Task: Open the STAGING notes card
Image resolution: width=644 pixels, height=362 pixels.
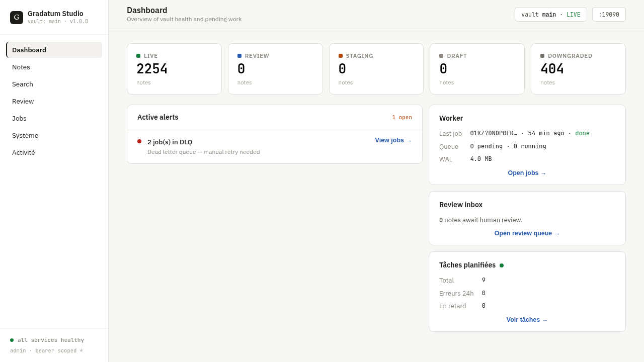Action: (376, 69)
